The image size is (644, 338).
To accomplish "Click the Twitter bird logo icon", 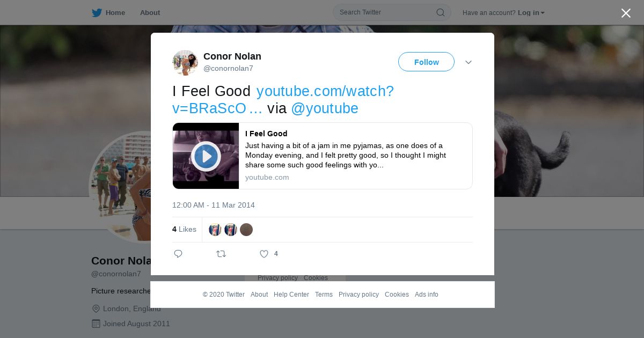I will pos(97,13).
